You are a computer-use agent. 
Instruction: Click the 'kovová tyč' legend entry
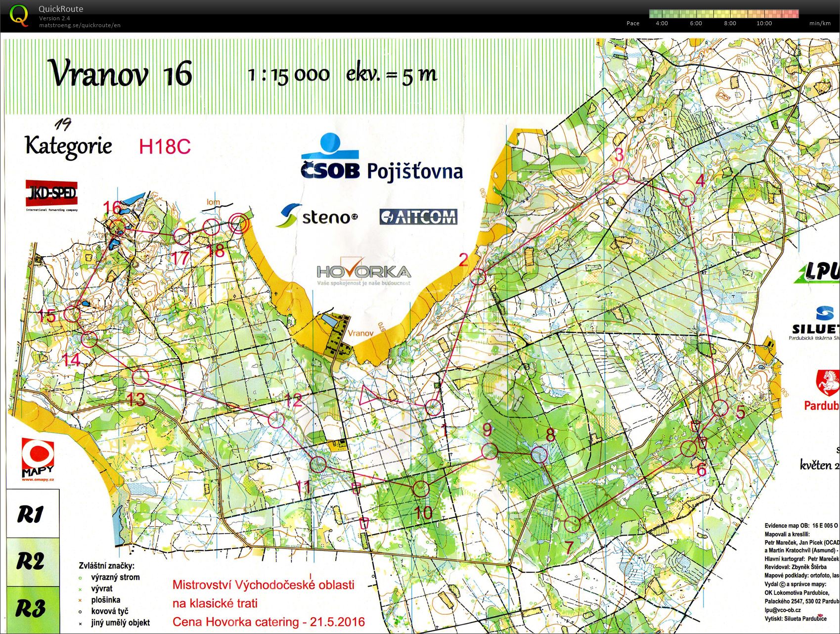pyautogui.click(x=109, y=611)
